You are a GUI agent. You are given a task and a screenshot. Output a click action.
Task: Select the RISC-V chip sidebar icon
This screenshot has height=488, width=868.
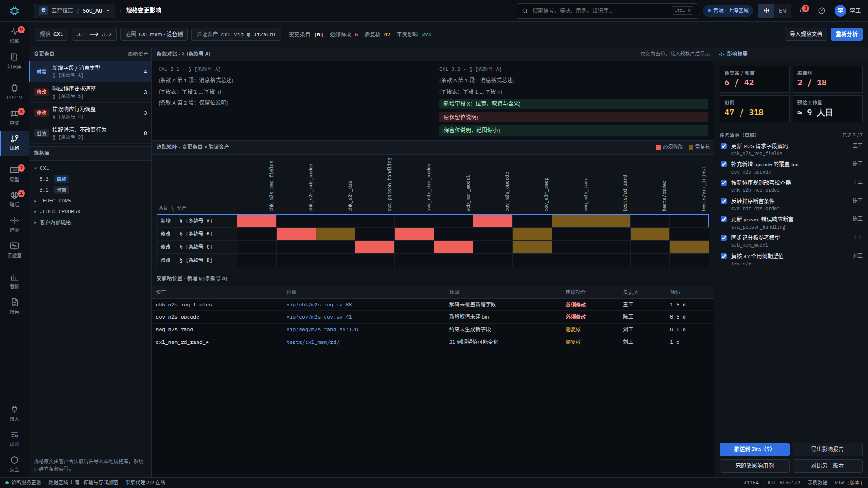coord(14,92)
